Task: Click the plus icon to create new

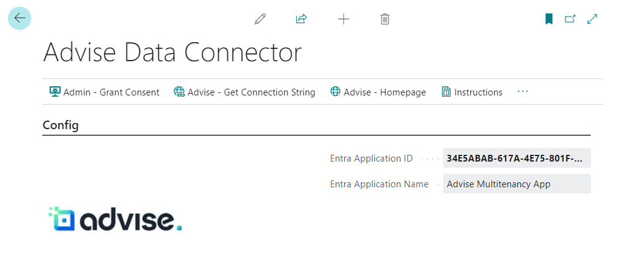Action: point(343,19)
